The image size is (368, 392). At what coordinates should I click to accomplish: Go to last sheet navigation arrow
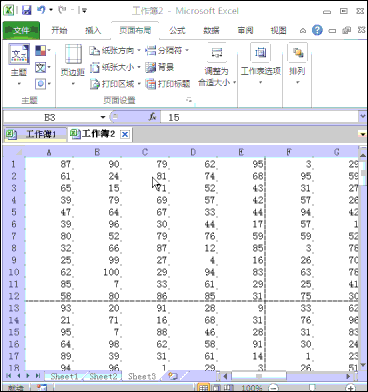pyautogui.click(x=38, y=376)
